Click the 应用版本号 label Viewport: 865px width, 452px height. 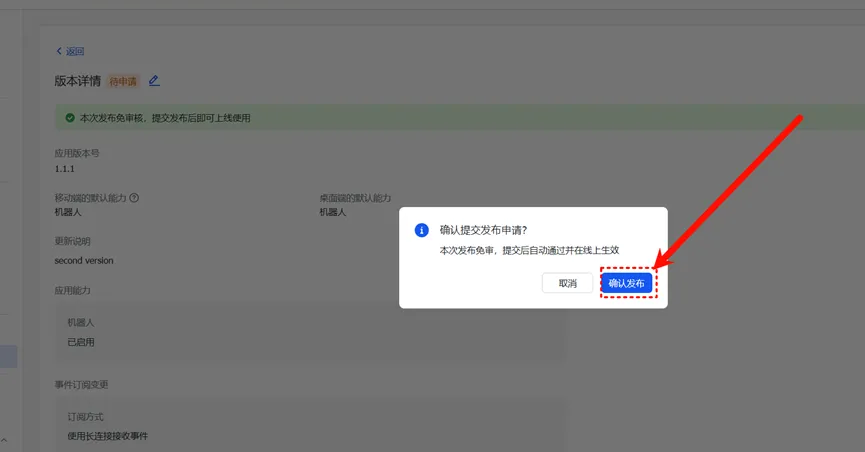coord(77,153)
